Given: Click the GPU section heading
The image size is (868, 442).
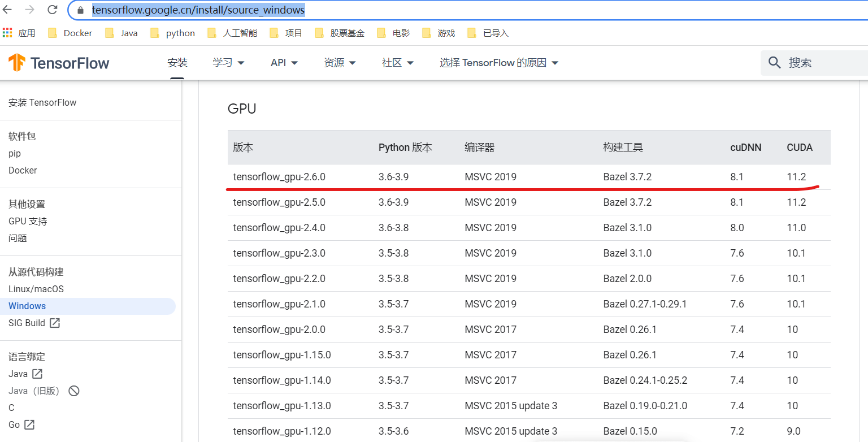Looking at the screenshot, I should pos(242,109).
